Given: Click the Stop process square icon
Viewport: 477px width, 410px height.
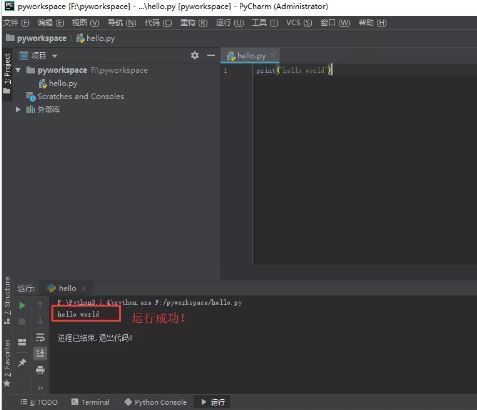Looking at the screenshot, I should click(22, 322).
